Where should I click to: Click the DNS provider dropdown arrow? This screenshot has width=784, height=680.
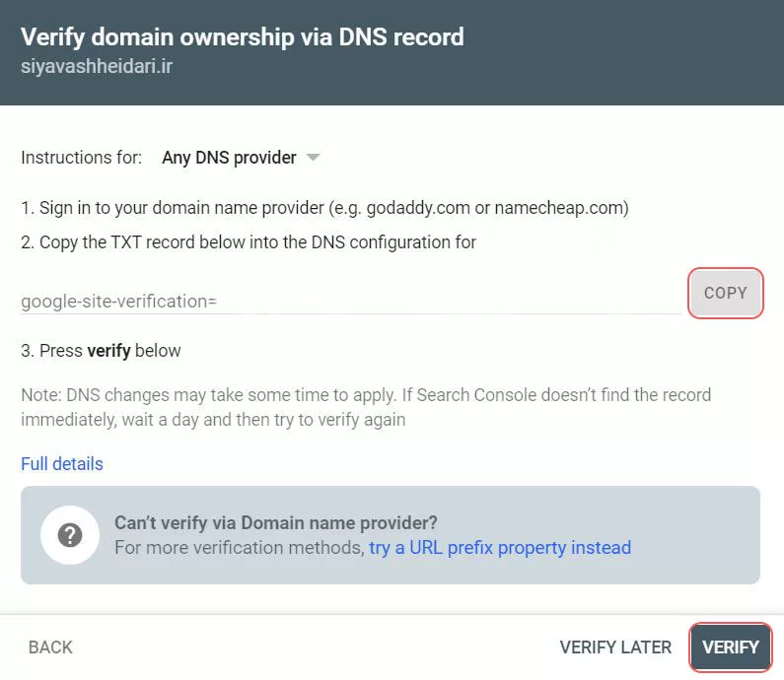[x=314, y=158]
